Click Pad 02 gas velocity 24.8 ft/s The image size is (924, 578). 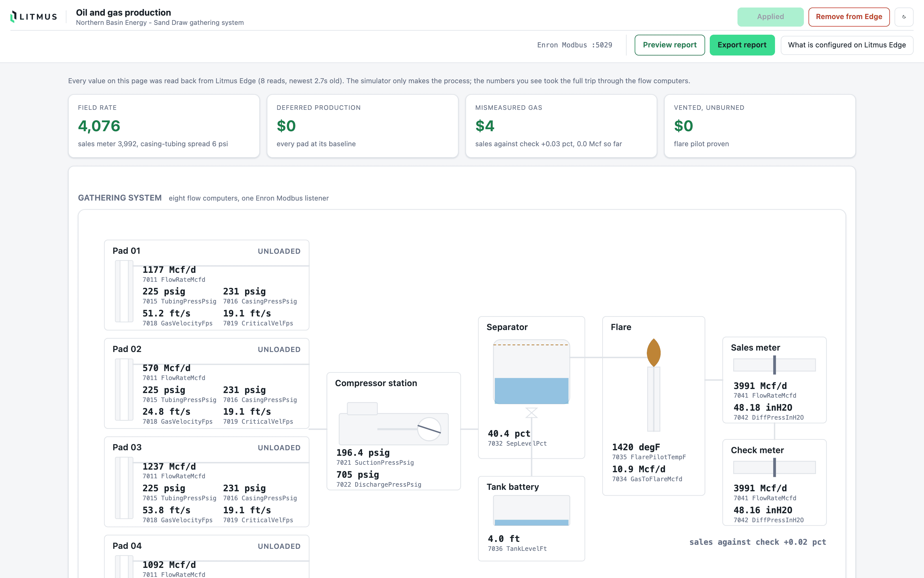pyautogui.click(x=166, y=412)
